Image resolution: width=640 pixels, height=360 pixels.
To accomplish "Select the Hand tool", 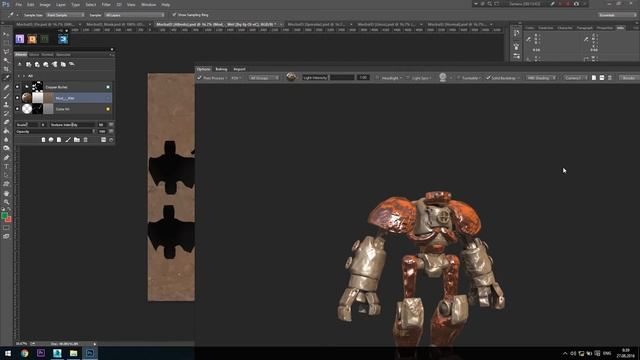I will 6,193.
